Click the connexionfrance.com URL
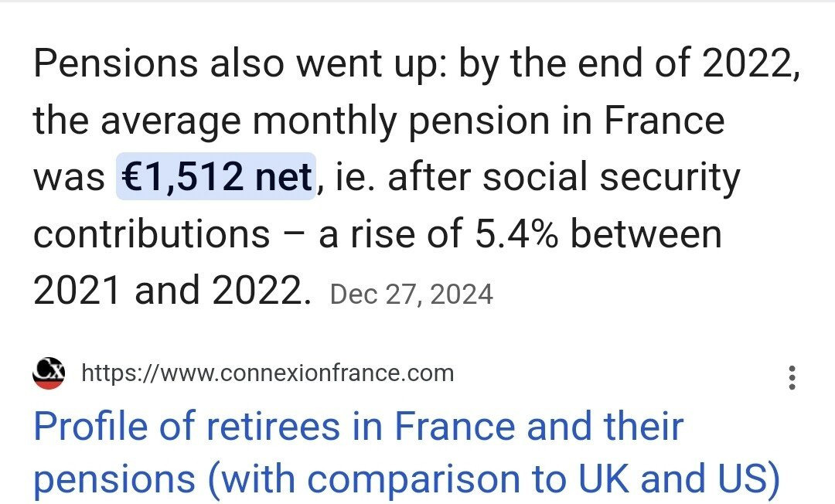 tap(267, 374)
